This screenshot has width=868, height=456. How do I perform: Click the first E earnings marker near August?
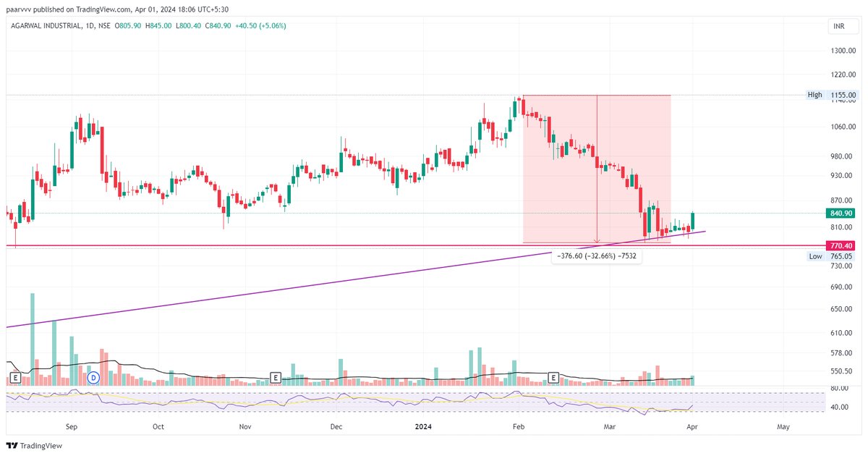[x=14, y=377]
